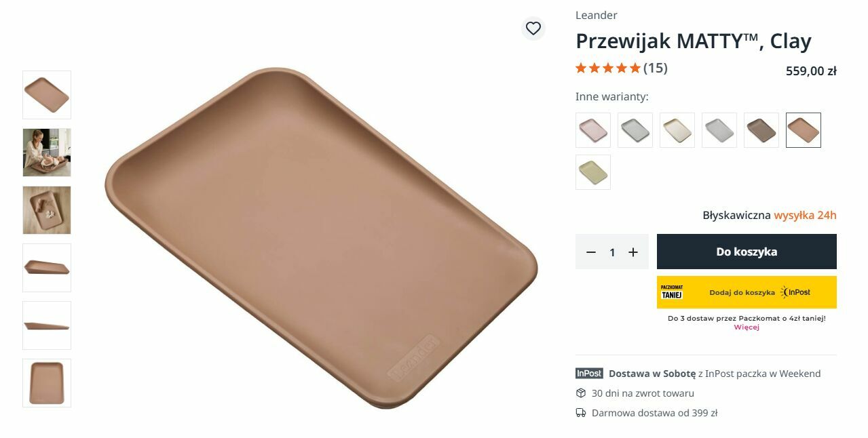
Task: Click the five-star rating
Action: pos(608,68)
